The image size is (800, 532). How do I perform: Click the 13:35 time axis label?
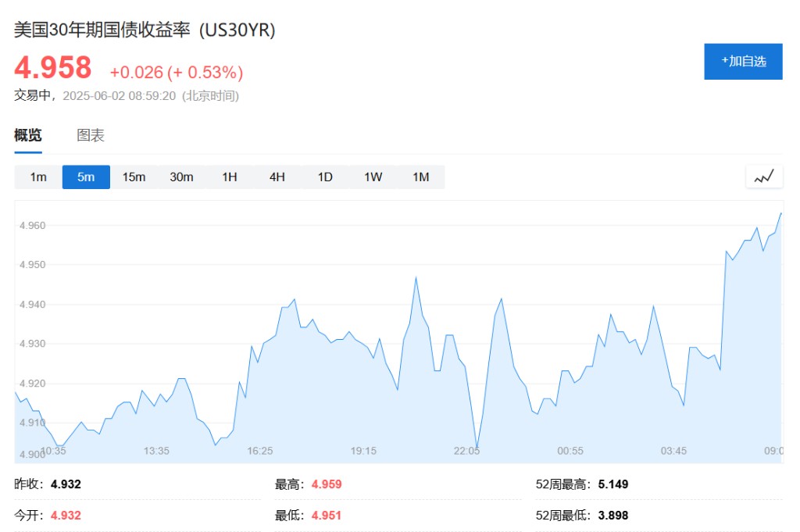[156, 451]
